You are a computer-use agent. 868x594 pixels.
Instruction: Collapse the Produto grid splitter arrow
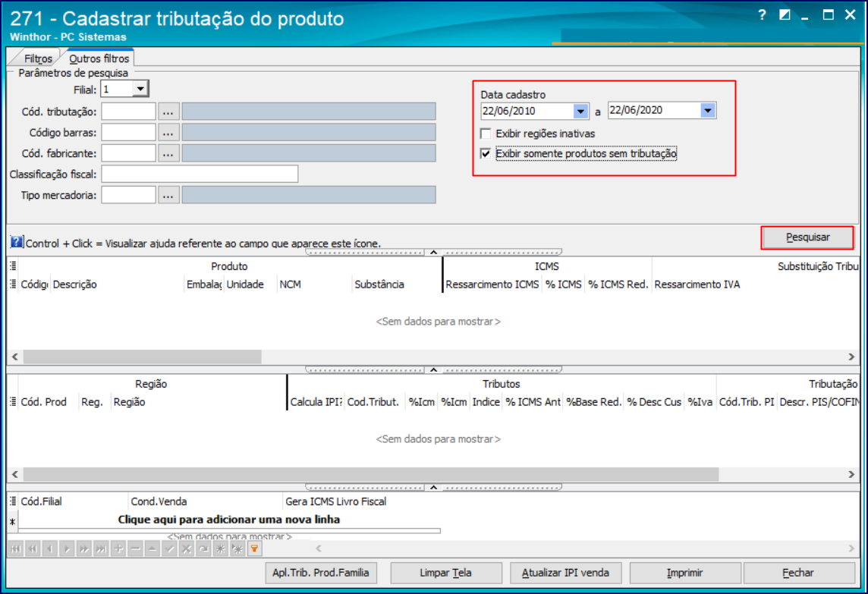[434, 369]
